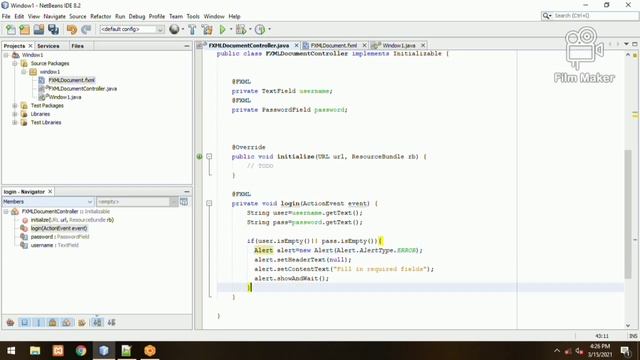Expand the Test Packages node
This screenshot has width=640, height=360.
pyautogui.click(x=15, y=106)
